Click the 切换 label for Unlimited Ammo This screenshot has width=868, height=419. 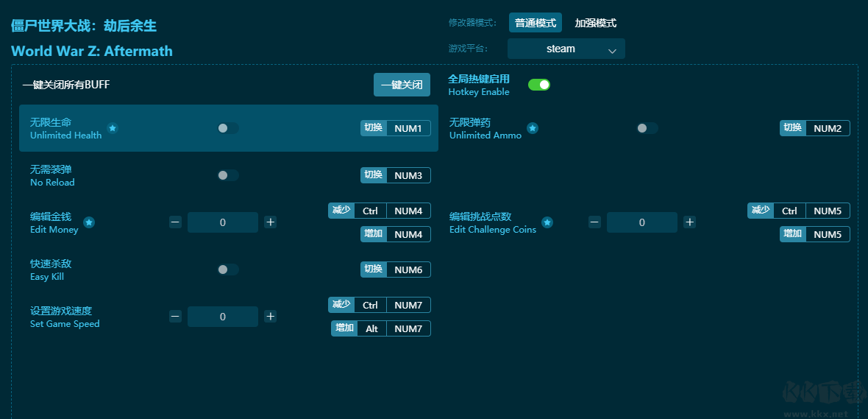click(793, 128)
